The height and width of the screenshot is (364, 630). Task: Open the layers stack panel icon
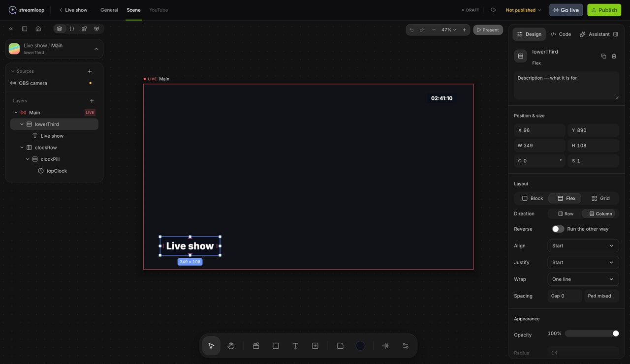[60, 29]
